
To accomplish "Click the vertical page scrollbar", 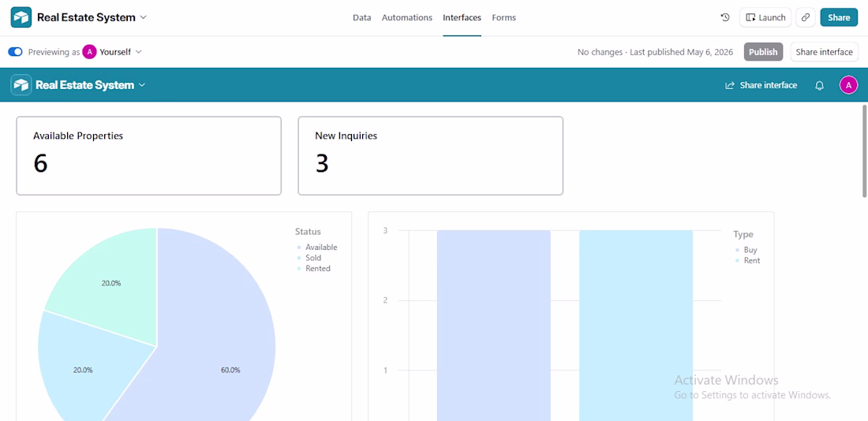I will (x=865, y=151).
